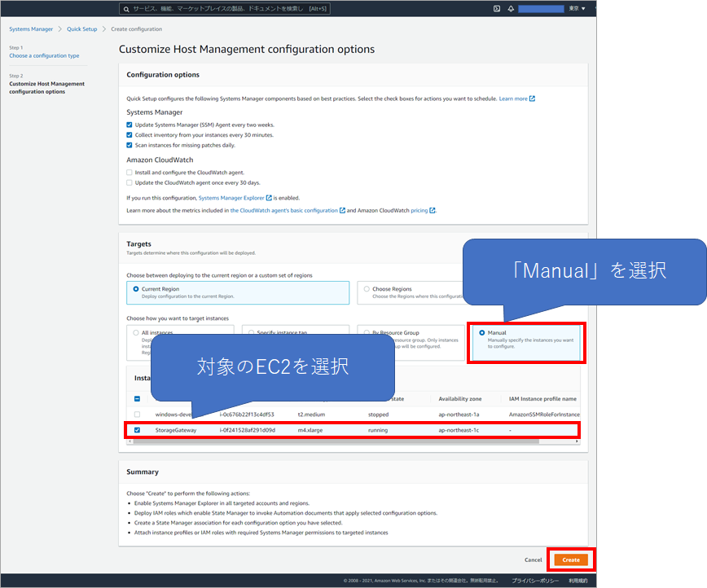The width and height of the screenshot is (707, 588).
Task: Open the プライバシーポリシー footer link
Action: [535, 581]
